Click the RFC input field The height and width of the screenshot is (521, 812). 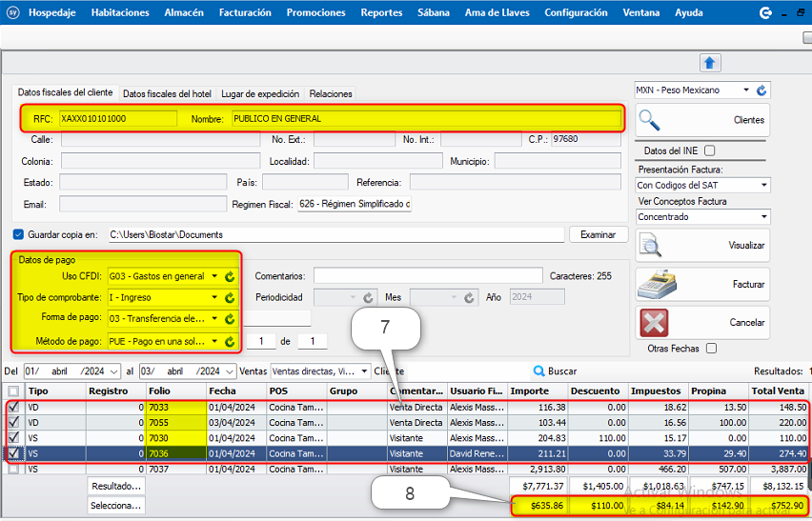[118, 118]
